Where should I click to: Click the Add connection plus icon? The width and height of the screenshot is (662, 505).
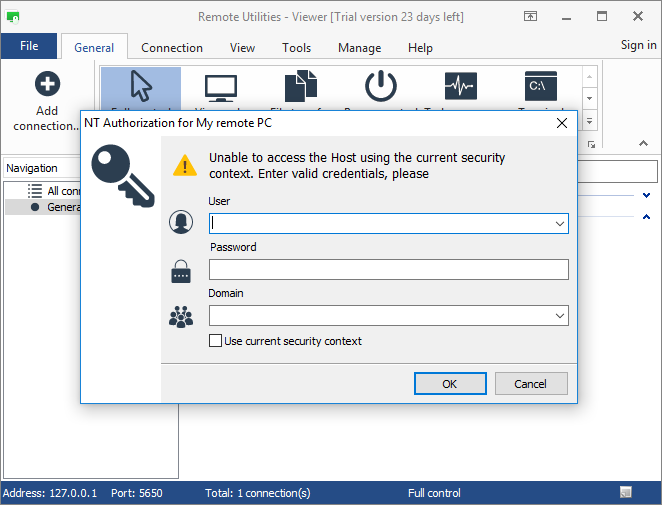coord(47,84)
